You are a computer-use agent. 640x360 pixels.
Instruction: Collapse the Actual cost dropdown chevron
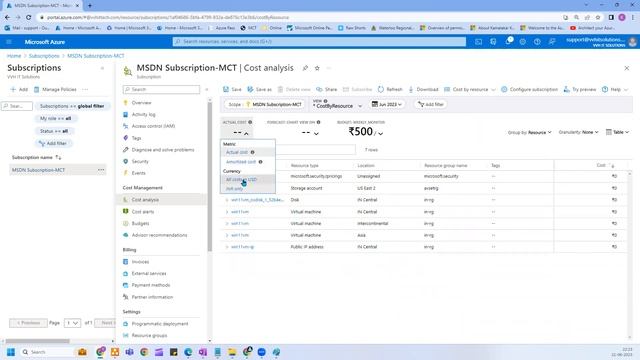pyautogui.click(x=246, y=133)
